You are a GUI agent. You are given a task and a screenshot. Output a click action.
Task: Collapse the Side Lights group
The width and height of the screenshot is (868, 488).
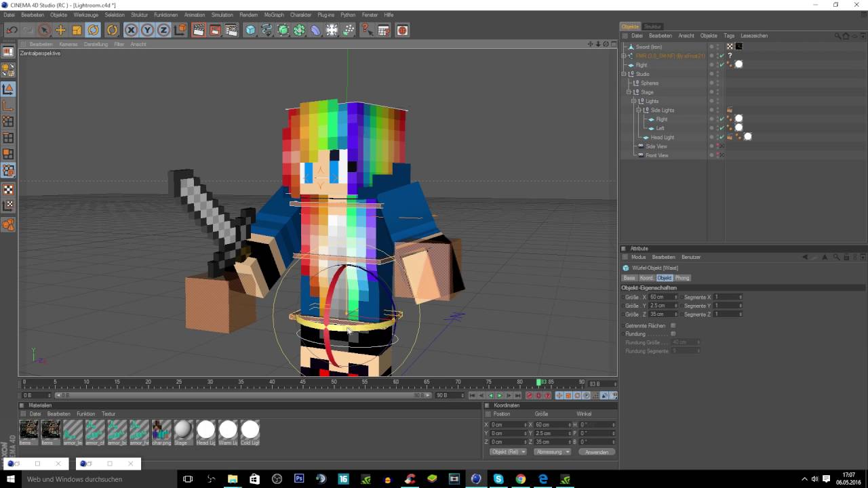pyautogui.click(x=638, y=110)
